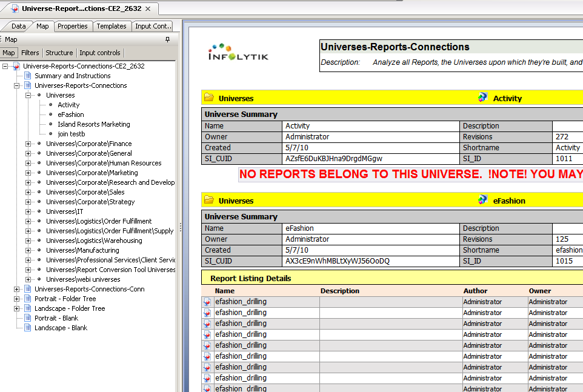Click the Filters toggle button in Map panel
This screenshot has width=583, height=392.
coord(30,53)
